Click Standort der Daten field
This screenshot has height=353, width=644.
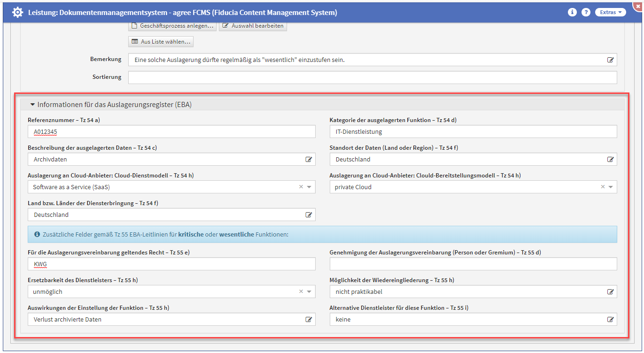click(473, 159)
